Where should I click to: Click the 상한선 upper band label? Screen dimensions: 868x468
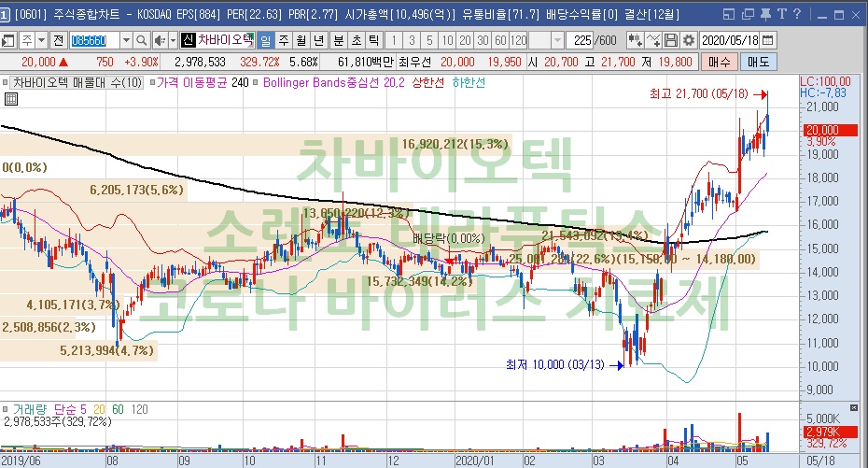coord(427,82)
